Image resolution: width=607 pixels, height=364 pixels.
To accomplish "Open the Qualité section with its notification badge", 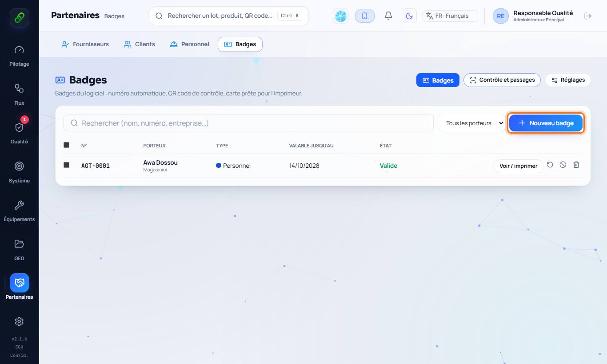I will (x=19, y=133).
